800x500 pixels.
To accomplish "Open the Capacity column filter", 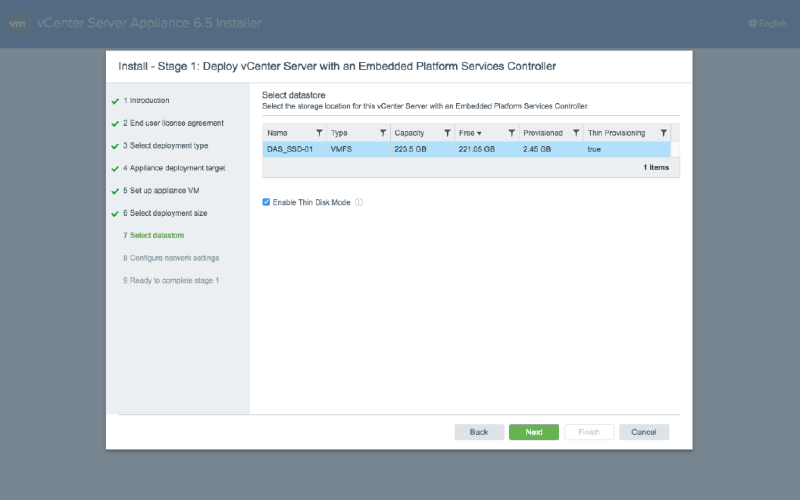I will point(447,133).
